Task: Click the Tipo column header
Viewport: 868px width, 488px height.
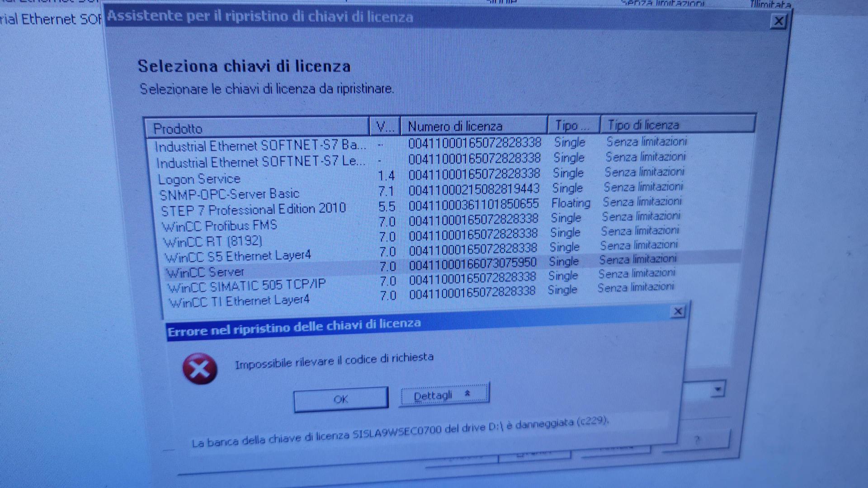Action: [x=572, y=125]
